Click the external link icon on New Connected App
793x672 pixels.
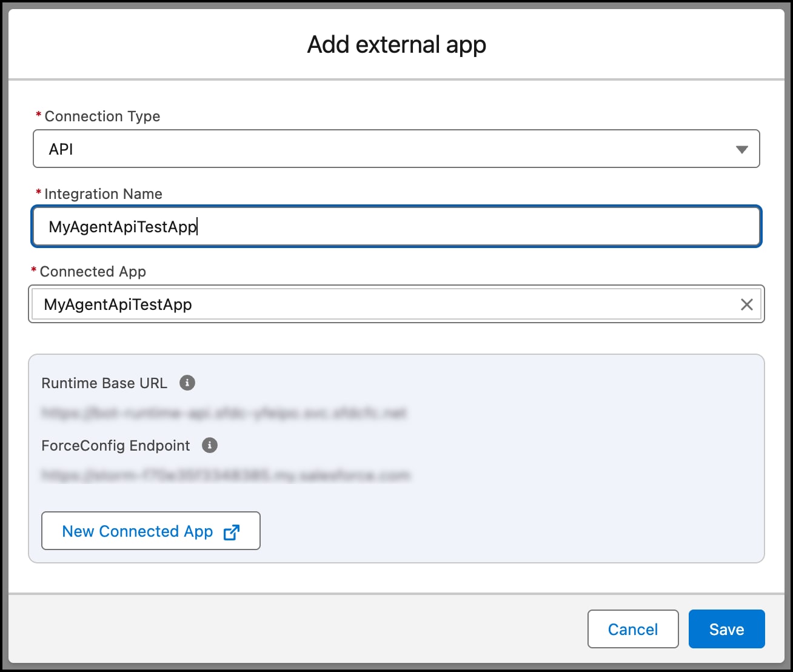(232, 532)
